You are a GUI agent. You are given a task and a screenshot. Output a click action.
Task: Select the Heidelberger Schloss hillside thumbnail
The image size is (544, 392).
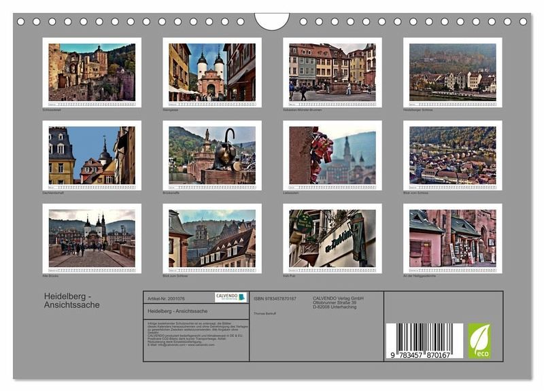click(452, 72)
